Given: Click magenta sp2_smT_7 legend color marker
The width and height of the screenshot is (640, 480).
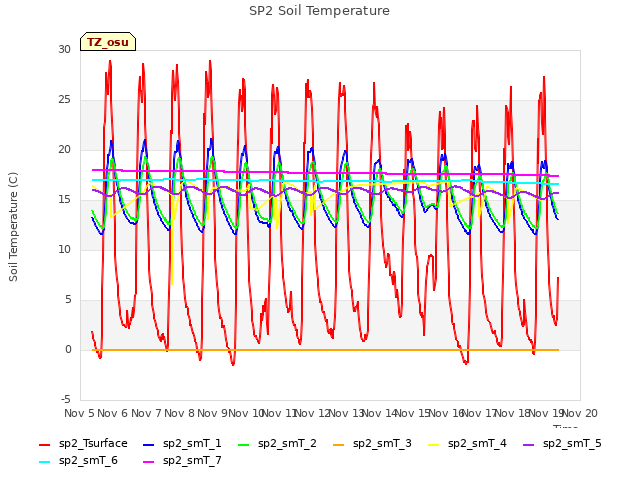Looking at the screenshot, I should (x=149, y=462).
